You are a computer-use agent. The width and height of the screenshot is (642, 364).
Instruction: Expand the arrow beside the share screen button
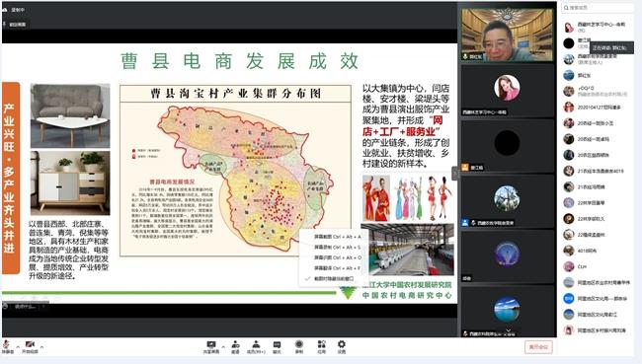coord(223,347)
